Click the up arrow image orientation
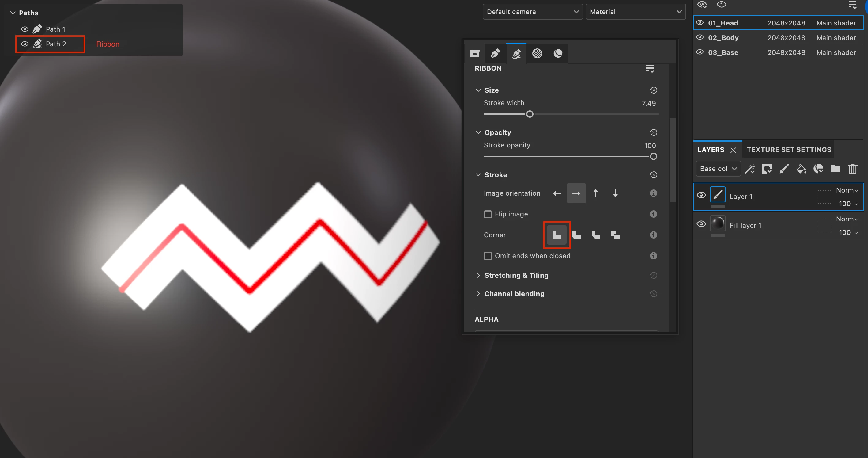The height and width of the screenshot is (458, 868). tap(595, 193)
